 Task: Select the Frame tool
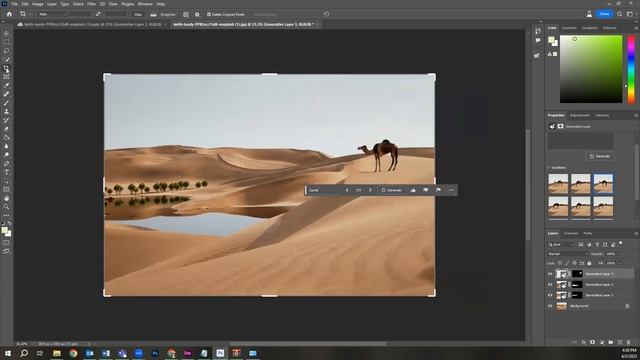click(x=6, y=77)
